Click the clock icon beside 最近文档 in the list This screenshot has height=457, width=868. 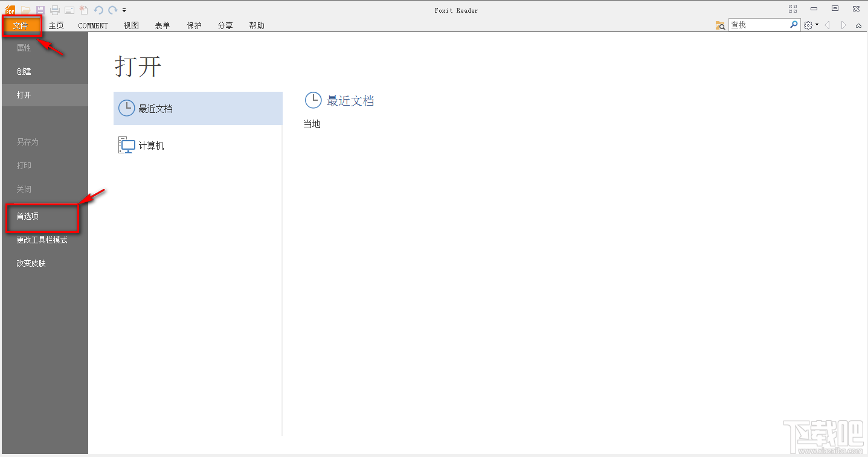(x=126, y=108)
